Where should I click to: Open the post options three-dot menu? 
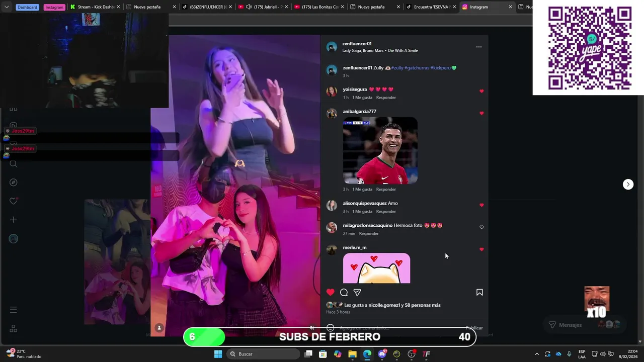[x=479, y=47]
